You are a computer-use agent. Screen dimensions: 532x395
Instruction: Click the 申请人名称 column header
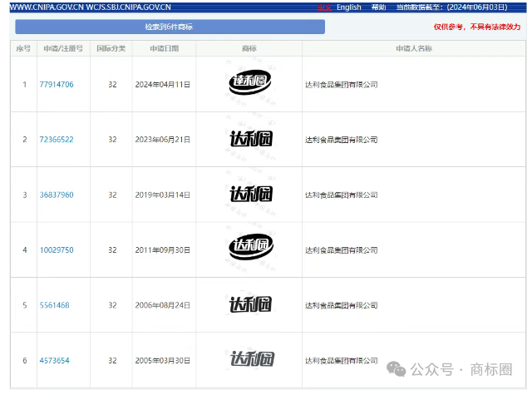(x=413, y=48)
